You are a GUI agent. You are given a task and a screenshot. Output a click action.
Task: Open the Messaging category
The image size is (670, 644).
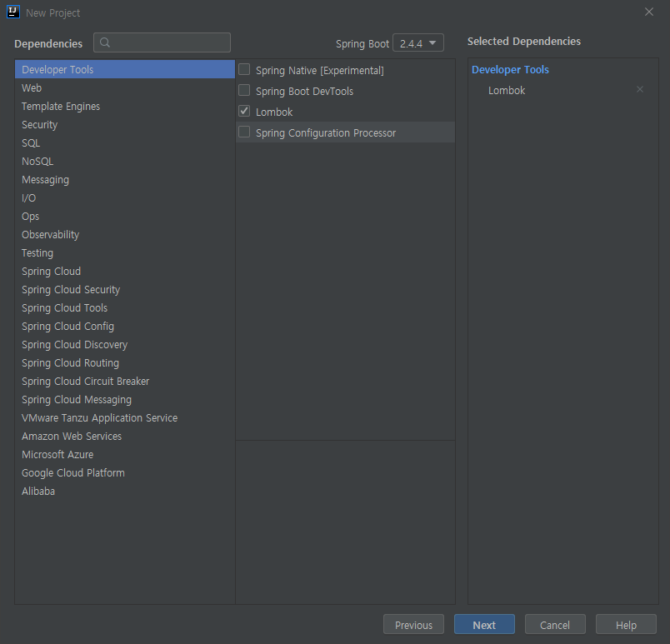(x=125, y=180)
